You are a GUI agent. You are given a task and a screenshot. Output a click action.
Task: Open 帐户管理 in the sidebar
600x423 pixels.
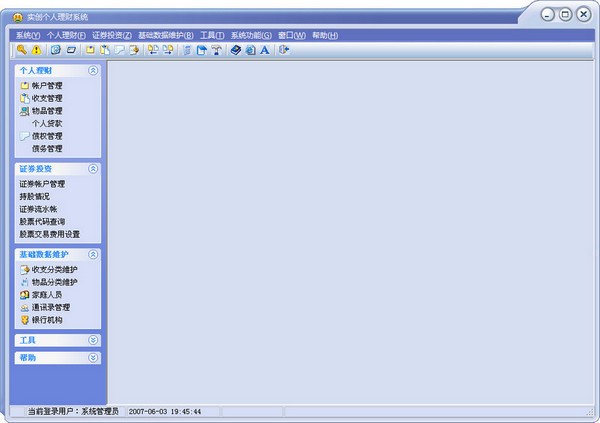tap(47, 85)
